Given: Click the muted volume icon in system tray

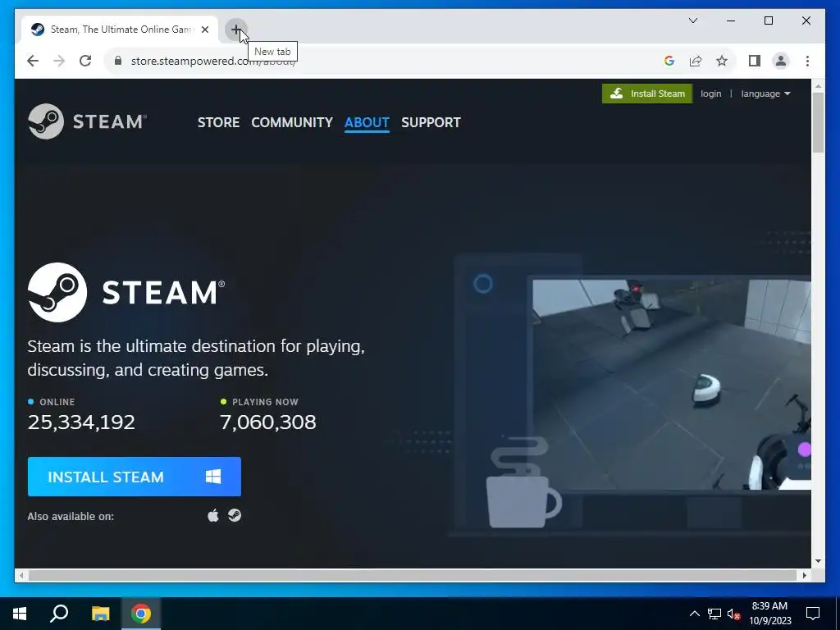Looking at the screenshot, I should pos(733,614).
